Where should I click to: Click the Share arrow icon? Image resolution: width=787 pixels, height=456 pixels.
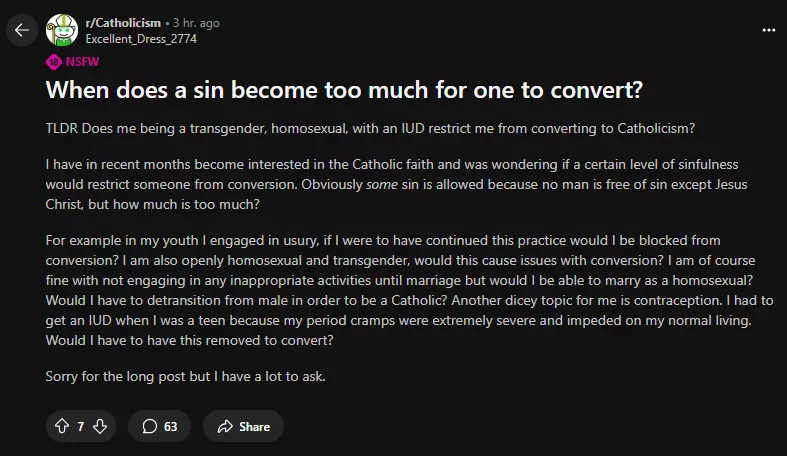[225, 426]
